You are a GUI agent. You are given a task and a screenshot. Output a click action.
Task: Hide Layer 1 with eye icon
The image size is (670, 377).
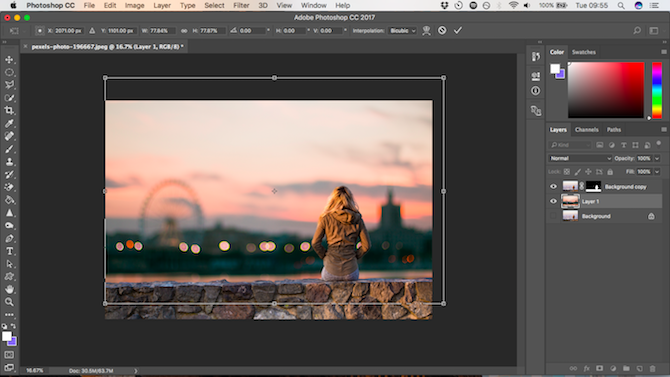click(553, 201)
